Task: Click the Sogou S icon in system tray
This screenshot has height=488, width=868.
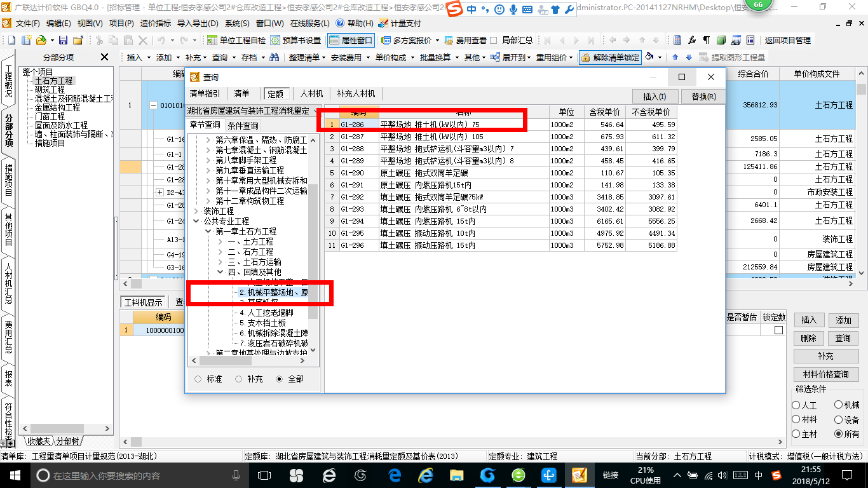Action: tap(776, 475)
